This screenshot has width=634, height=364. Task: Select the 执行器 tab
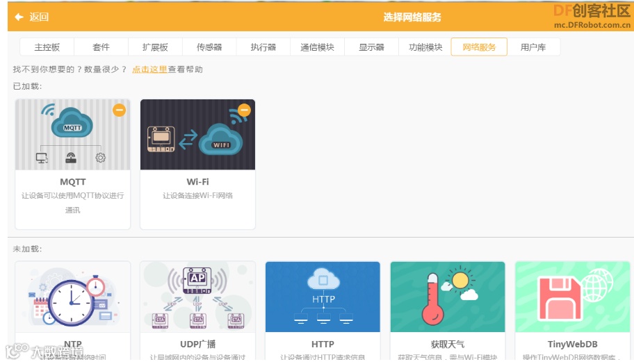coord(263,47)
